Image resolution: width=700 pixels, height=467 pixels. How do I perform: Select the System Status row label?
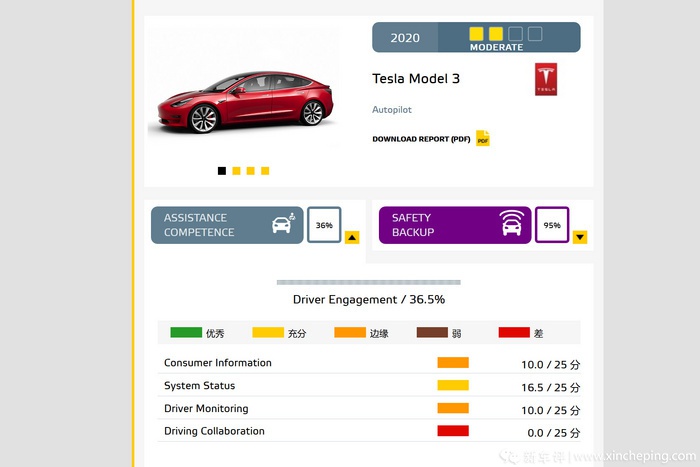pyautogui.click(x=200, y=386)
